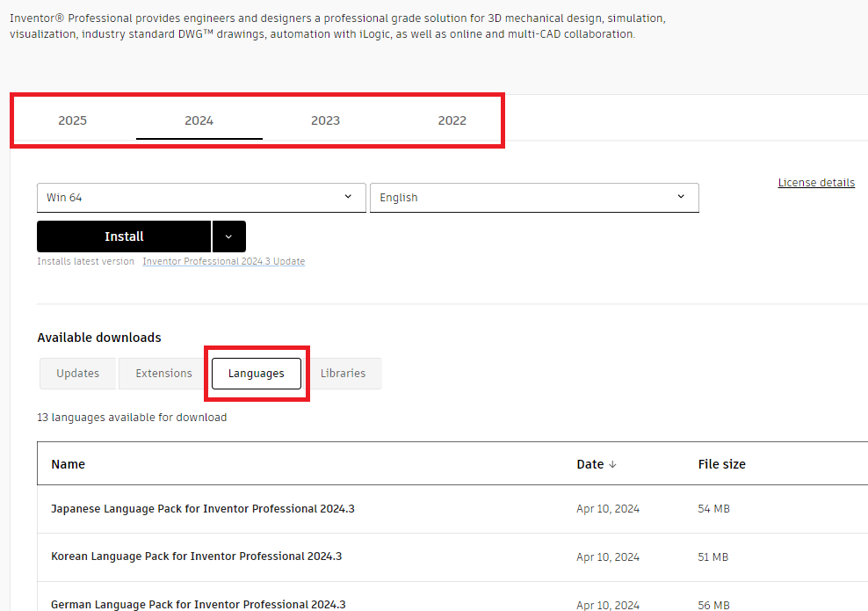Click the Available downloads heading
The image size is (868, 611).
(x=99, y=338)
